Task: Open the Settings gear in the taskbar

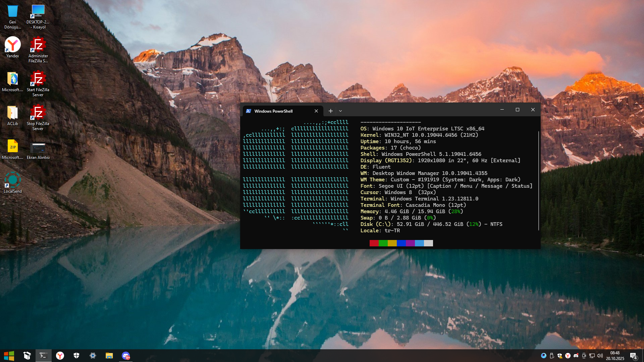Action: [x=93, y=356]
